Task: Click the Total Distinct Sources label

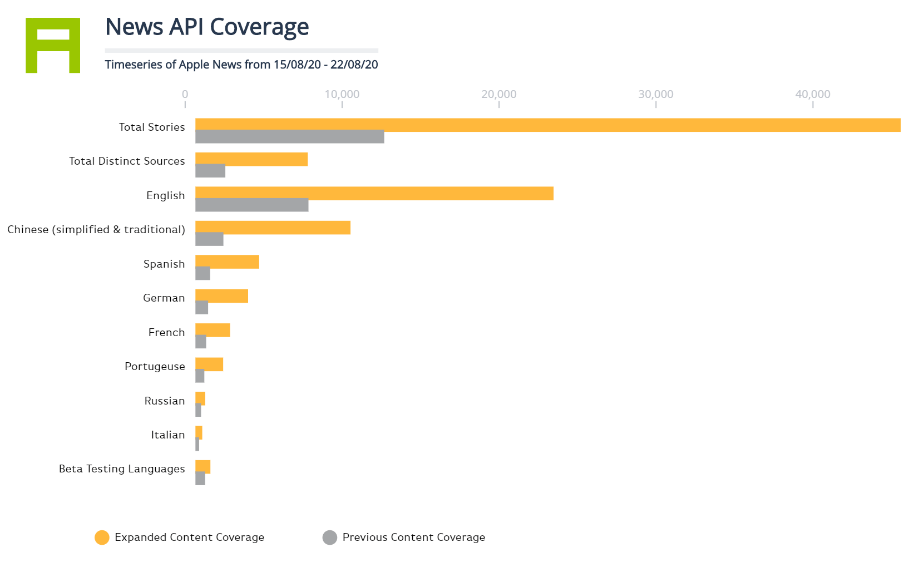Action: 127,161
